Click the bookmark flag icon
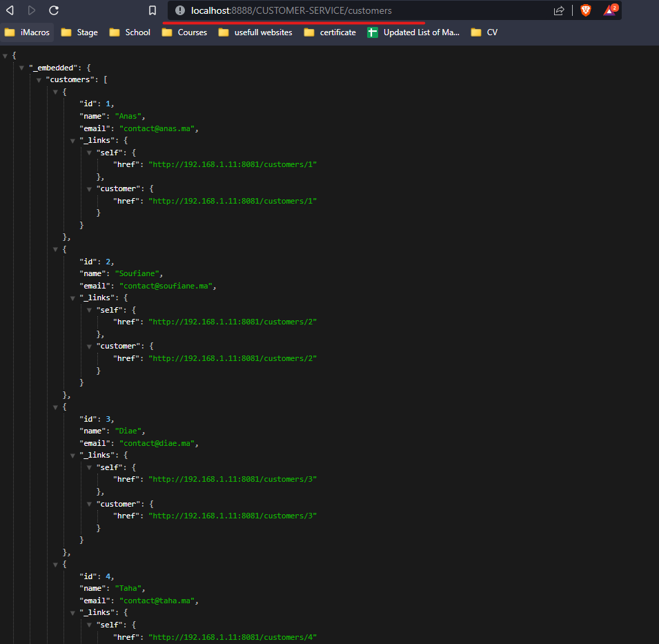The image size is (659, 644). (153, 10)
